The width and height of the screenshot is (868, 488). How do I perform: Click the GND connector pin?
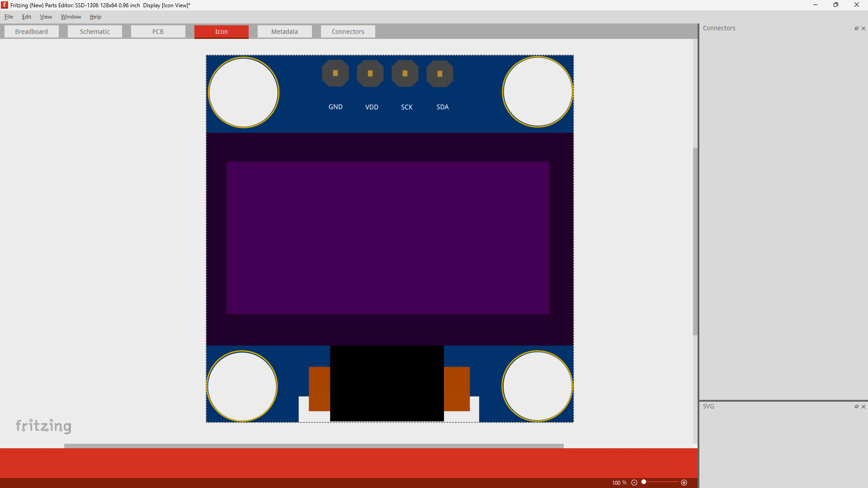click(x=335, y=73)
